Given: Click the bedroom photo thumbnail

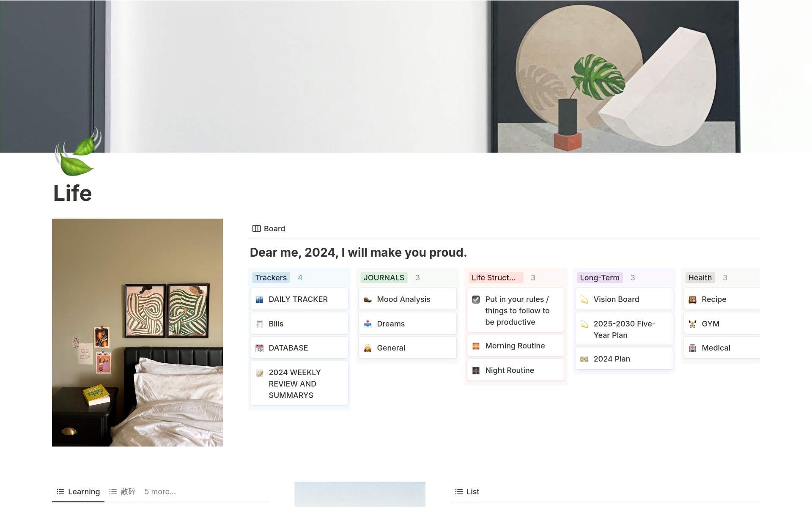Looking at the screenshot, I should click(x=137, y=332).
